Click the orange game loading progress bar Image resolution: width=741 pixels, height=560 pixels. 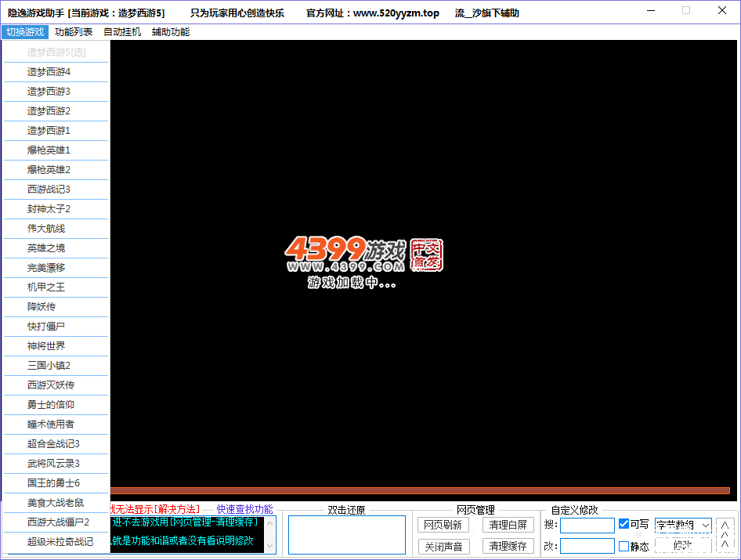pos(420,490)
